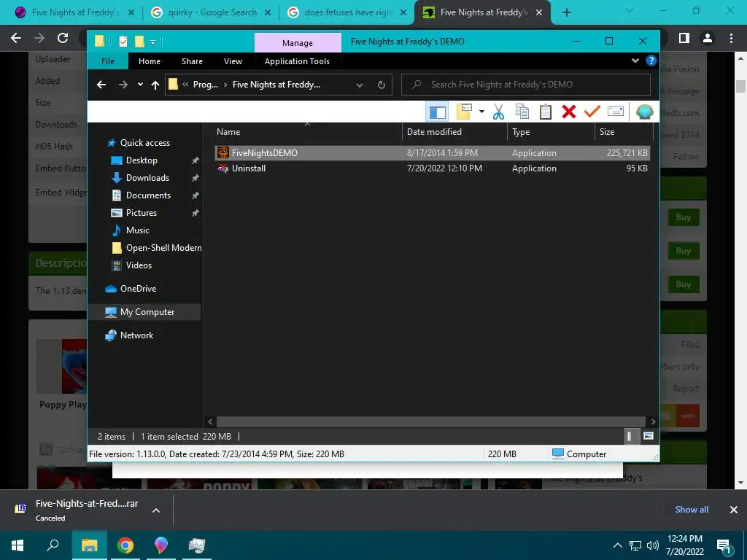Open Windows Start menu

[x=18, y=545]
